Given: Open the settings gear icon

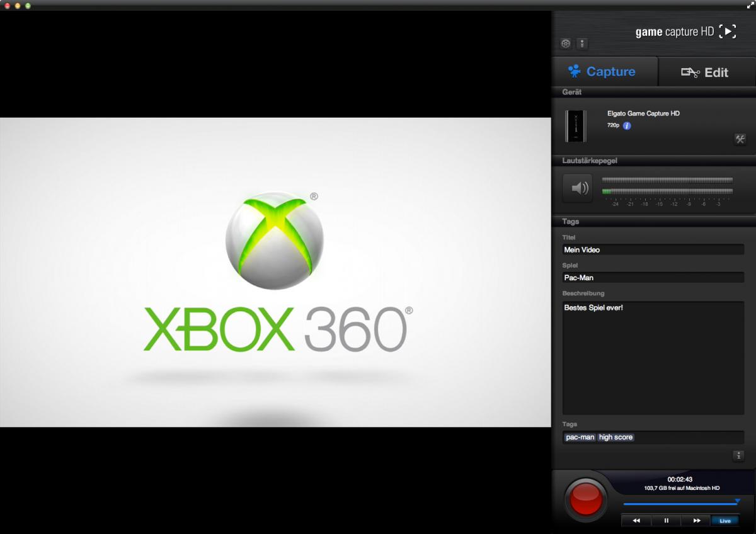Looking at the screenshot, I should [x=566, y=43].
